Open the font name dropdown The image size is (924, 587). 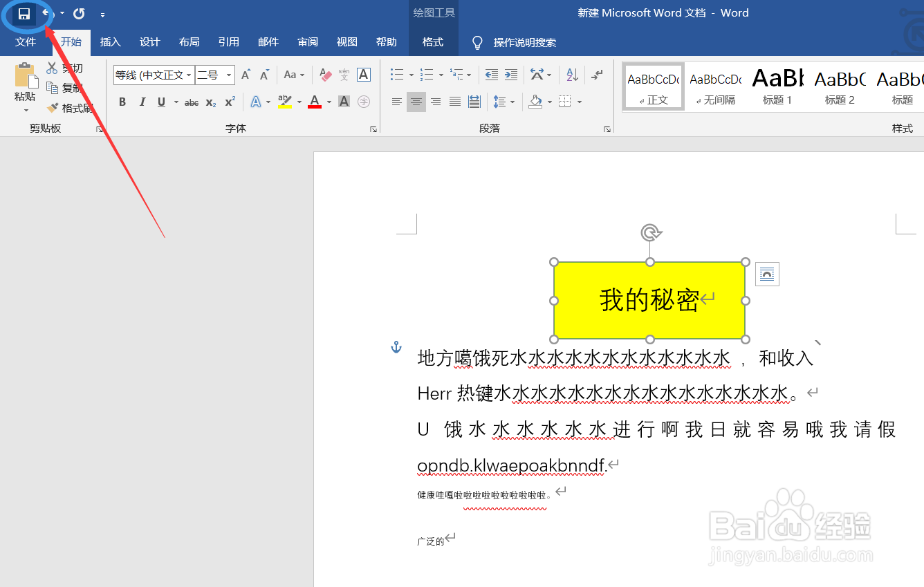pos(189,75)
